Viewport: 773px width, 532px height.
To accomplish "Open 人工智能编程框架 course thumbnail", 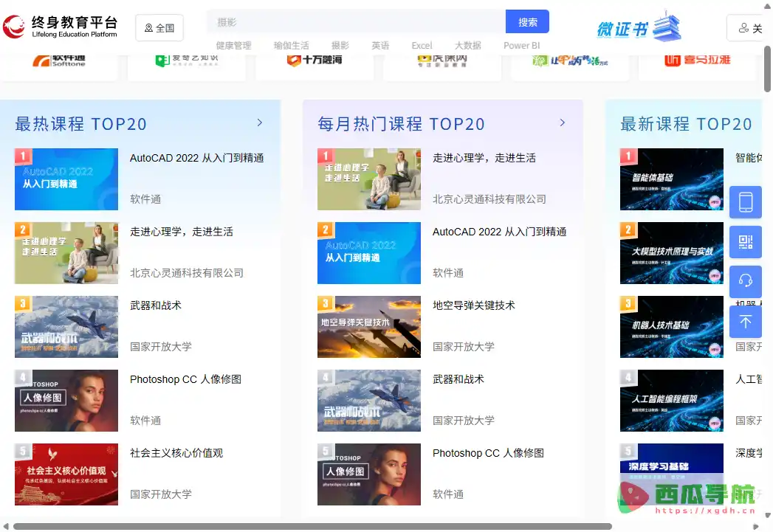I will coord(672,401).
